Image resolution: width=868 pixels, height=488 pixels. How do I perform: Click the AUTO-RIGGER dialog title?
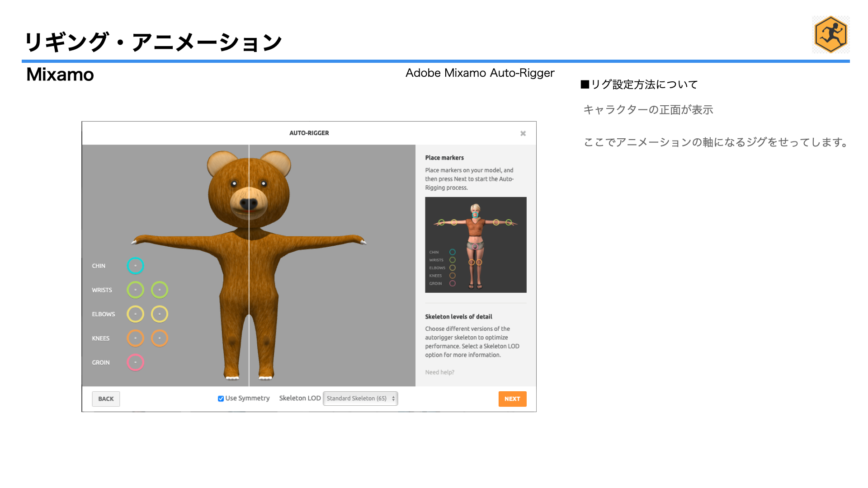[309, 133]
